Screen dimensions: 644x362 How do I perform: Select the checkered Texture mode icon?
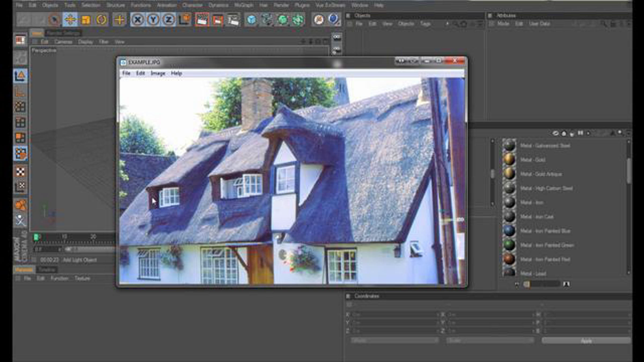20,172
